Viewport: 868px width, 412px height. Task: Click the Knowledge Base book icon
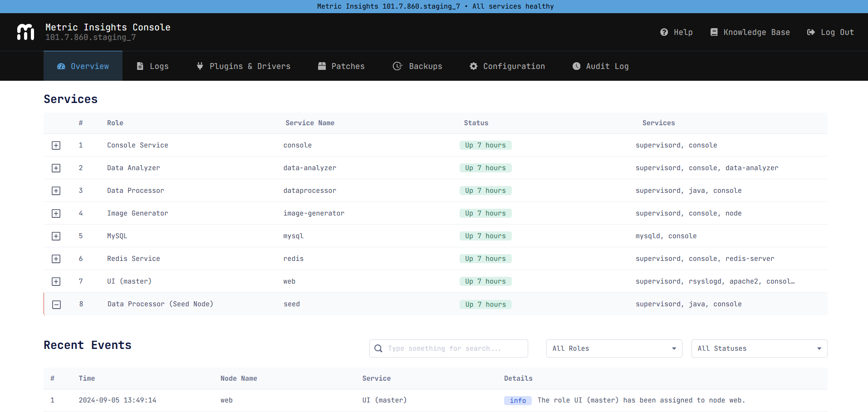pyautogui.click(x=714, y=32)
